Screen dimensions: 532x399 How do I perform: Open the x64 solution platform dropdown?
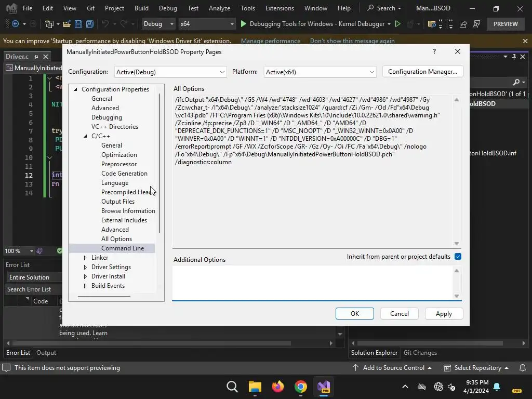point(207,24)
